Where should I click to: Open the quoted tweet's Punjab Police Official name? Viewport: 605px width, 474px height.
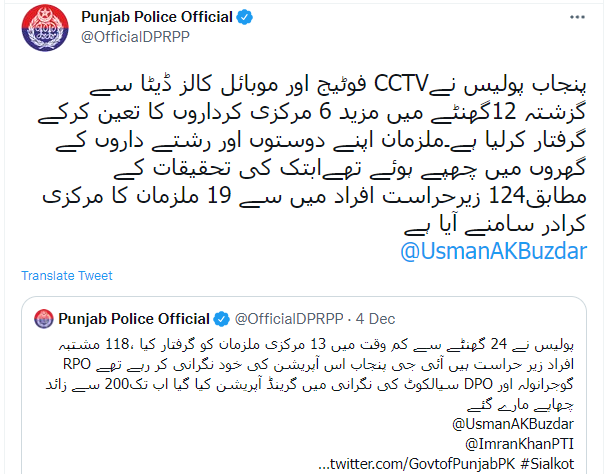pyautogui.click(x=134, y=319)
